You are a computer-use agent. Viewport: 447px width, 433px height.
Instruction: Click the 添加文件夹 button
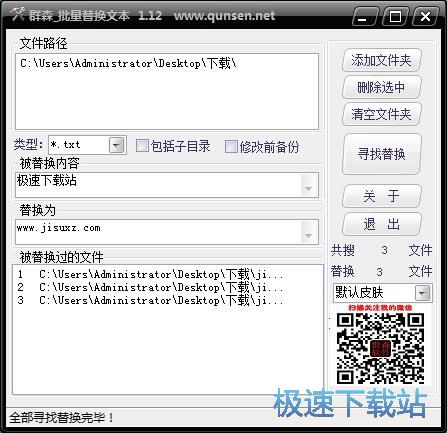tap(382, 60)
